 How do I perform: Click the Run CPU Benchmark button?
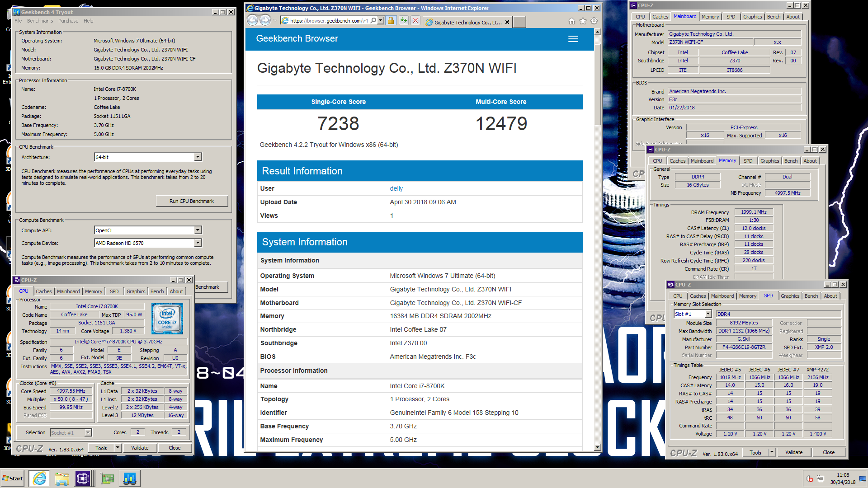coord(192,201)
